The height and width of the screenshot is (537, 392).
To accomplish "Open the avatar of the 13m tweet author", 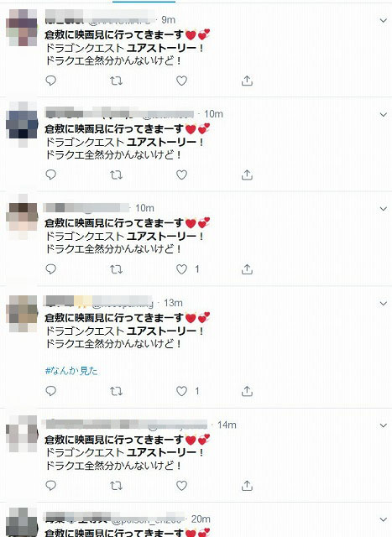I will [x=23, y=314].
